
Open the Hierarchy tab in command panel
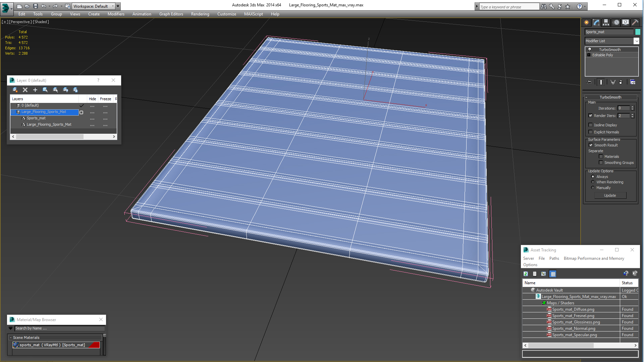tap(606, 22)
